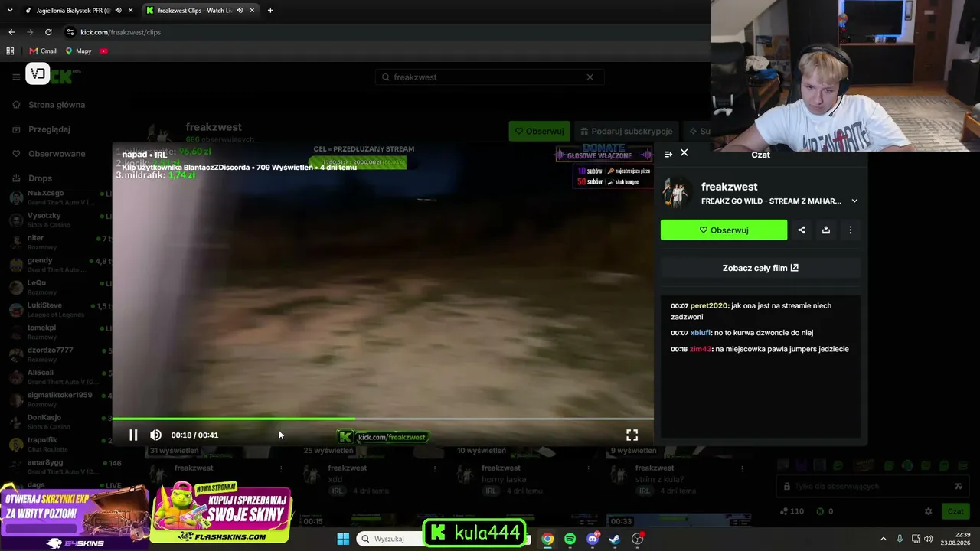Mute the Jagiellonia Białystok tab audio
The height and width of the screenshot is (551, 980).
tap(118, 11)
